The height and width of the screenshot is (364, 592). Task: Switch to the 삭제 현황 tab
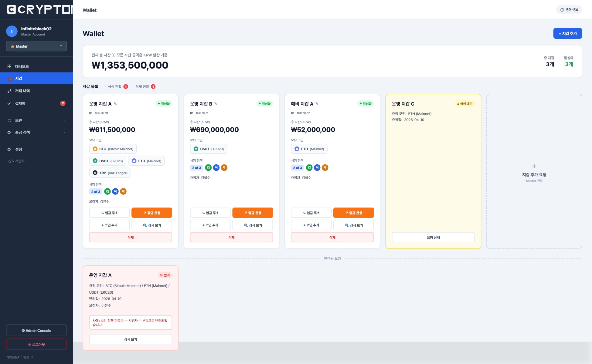pos(145,86)
